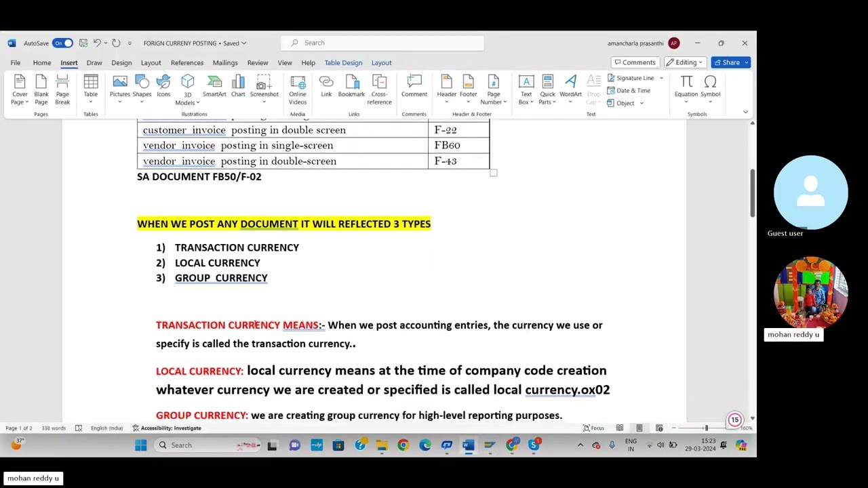Image resolution: width=868 pixels, height=488 pixels.
Task: Open document name Saved dropdown
Action: click(x=243, y=43)
